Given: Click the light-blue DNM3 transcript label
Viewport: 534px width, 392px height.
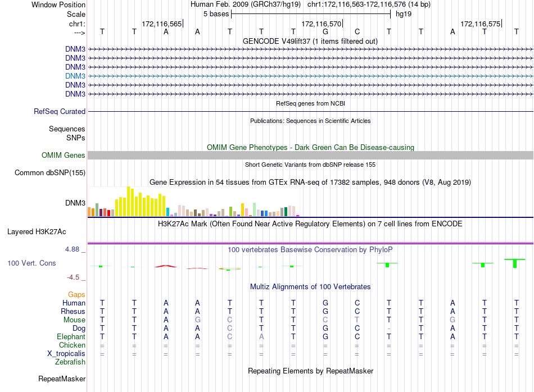Looking at the screenshot, I should tap(75, 76).
